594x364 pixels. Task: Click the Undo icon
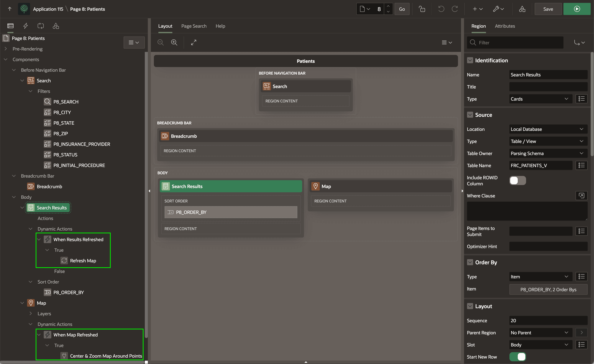[x=441, y=9]
